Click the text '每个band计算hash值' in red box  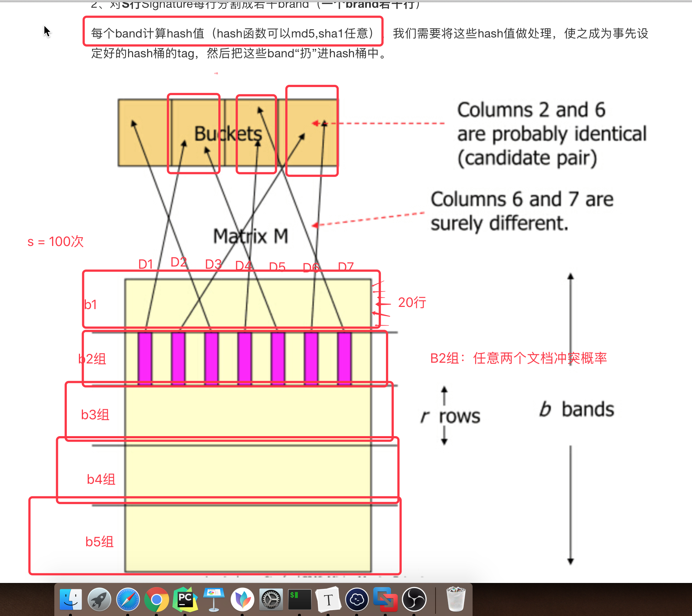147,33
